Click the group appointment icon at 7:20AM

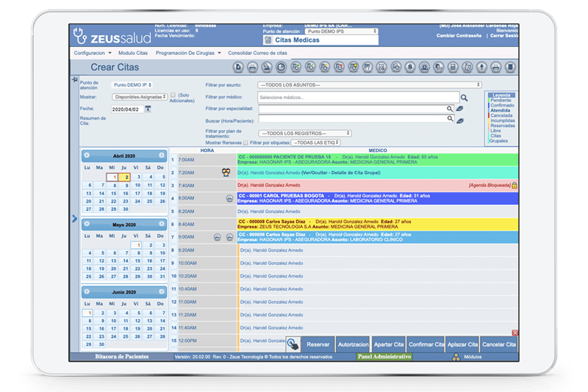coord(227,172)
